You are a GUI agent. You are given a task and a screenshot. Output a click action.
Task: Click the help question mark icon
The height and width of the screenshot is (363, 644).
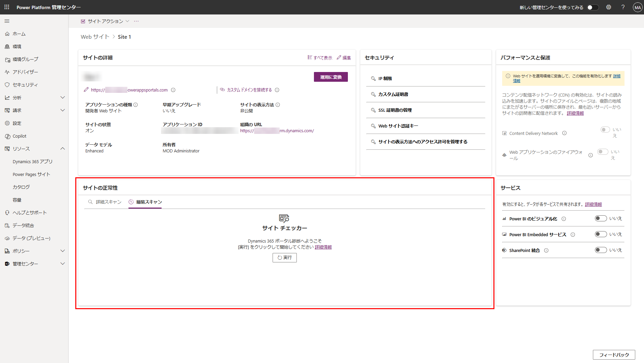click(623, 7)
